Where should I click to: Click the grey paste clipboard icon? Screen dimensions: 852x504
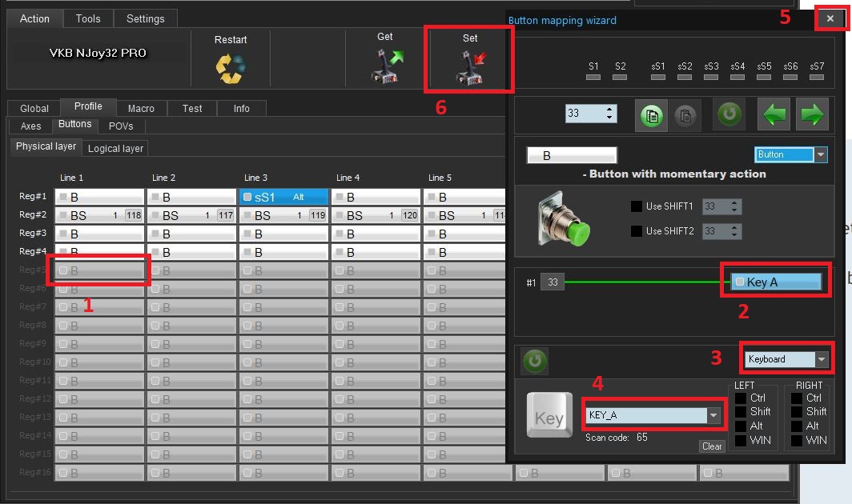(685, 115)
